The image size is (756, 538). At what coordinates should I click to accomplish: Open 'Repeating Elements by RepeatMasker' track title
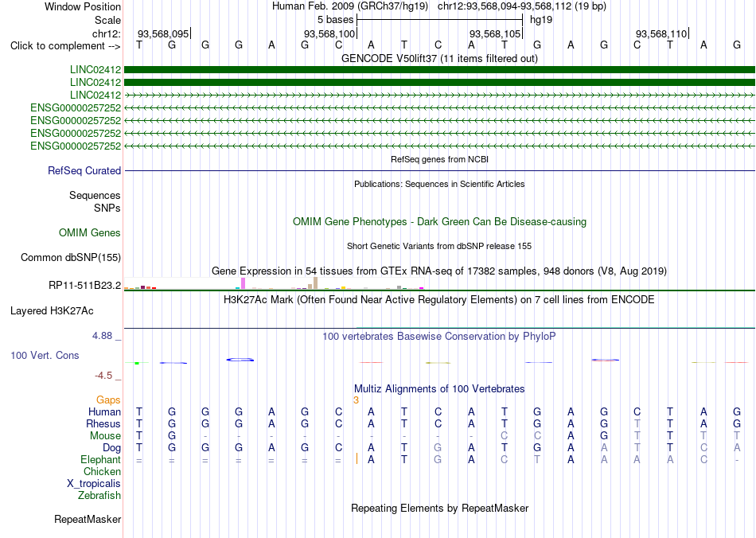tap(439, 508)
